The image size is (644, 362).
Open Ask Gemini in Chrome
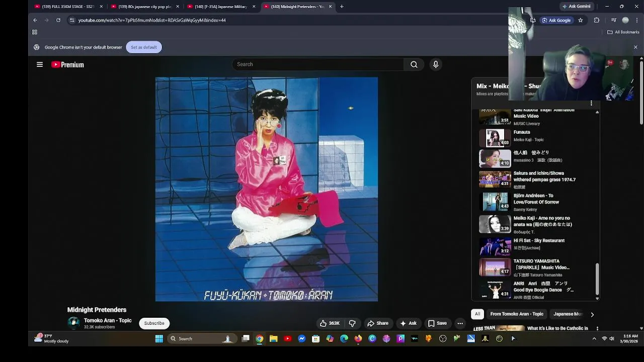[576, 7]
